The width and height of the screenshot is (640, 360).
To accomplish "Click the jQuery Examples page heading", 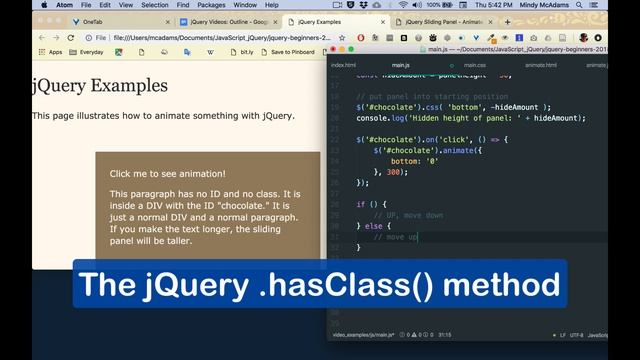I will [x=100, y=85].
